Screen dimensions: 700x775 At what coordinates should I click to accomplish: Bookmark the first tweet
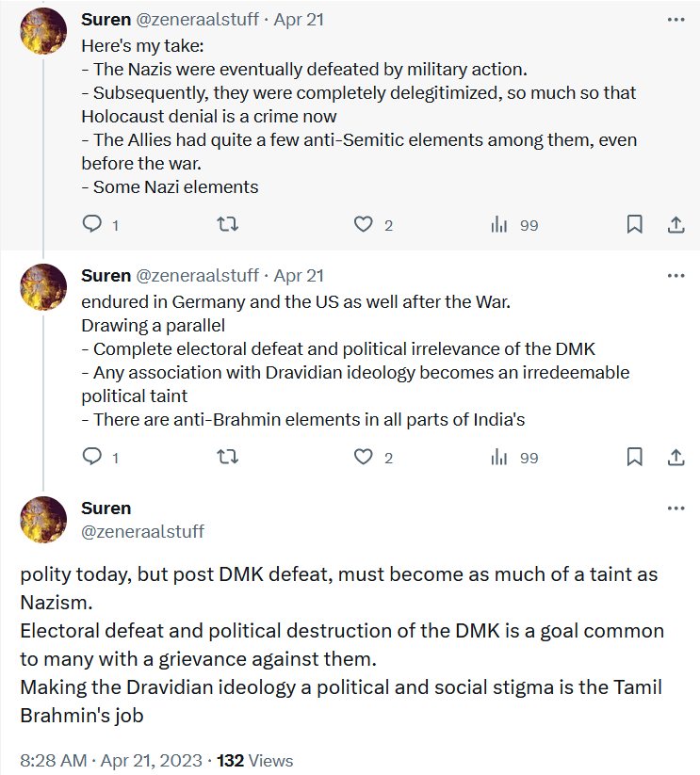pyautogui.click(x=635, y=224)
